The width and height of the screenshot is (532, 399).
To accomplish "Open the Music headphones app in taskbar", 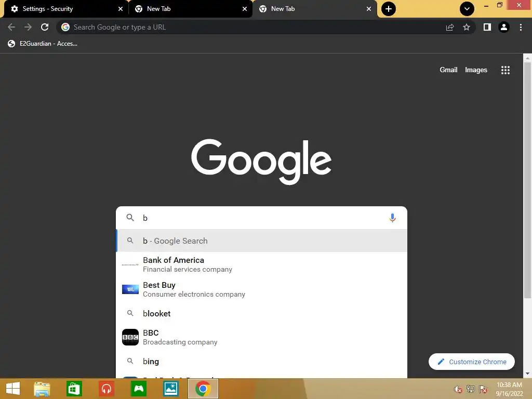I will [x=107, y=389].
